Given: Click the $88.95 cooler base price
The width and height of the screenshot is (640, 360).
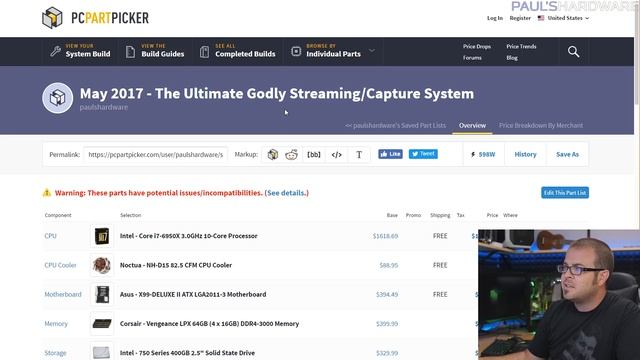Looking at the screenshot, I should coord(389,265).
